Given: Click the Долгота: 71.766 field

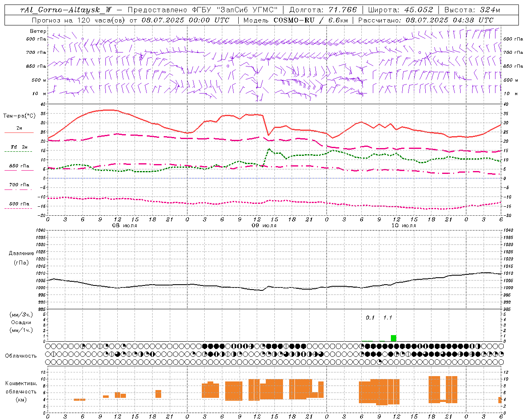Looking at the screenshot, I should (323, 10).
